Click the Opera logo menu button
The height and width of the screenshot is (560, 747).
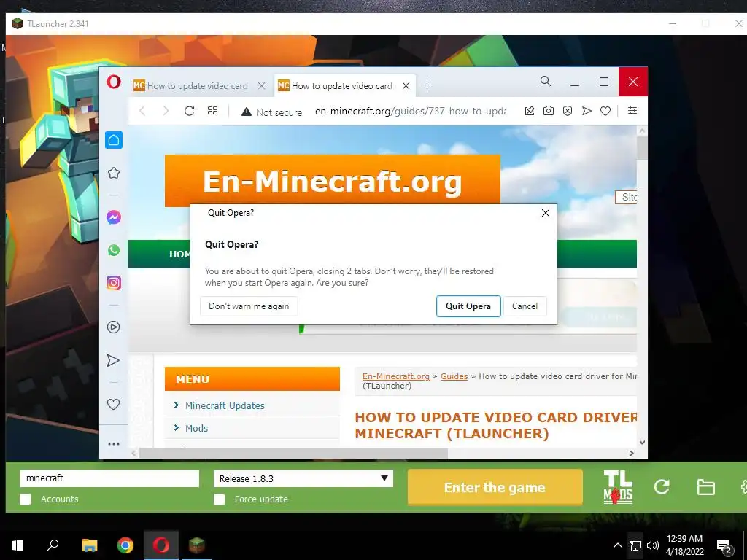(x=113, y=82)
